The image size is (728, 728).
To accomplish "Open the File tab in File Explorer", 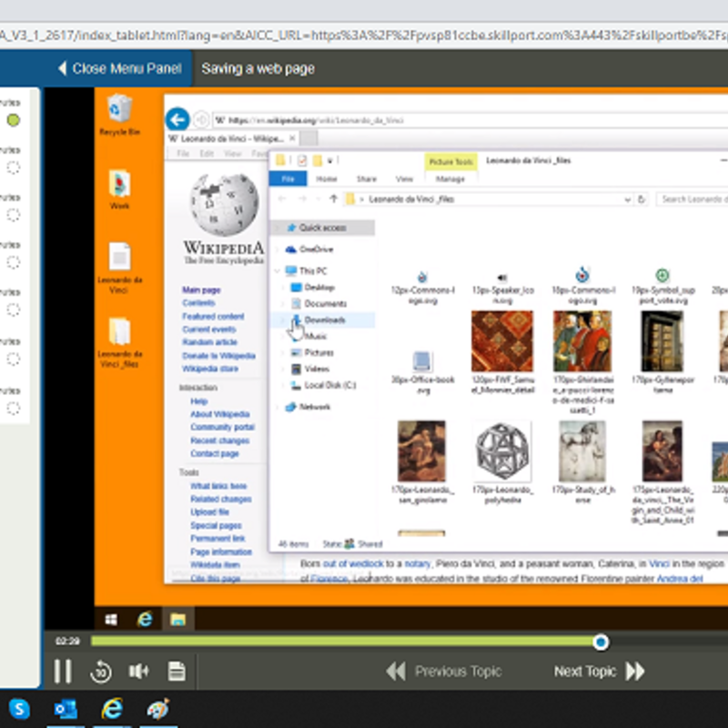I will point(288,178).
